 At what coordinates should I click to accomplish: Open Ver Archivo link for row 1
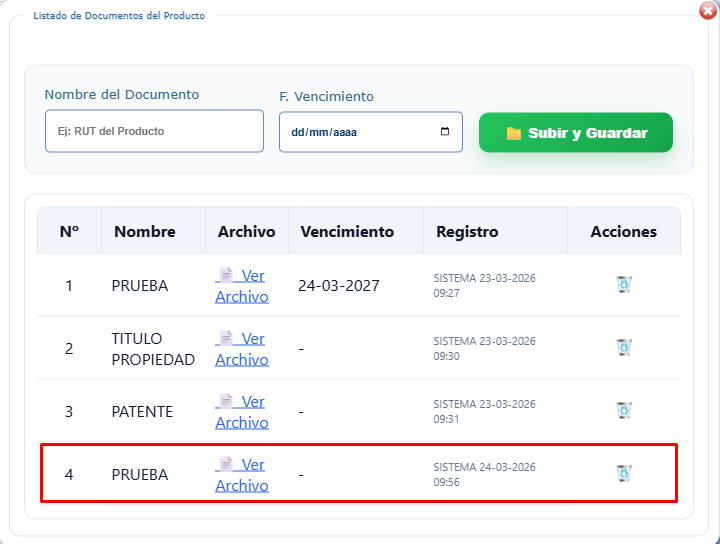click(x=242, y=286)
